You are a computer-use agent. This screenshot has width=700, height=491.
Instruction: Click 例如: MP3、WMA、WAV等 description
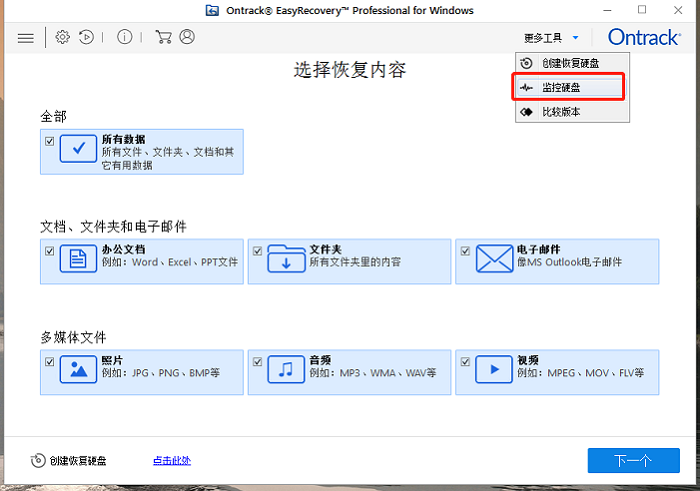click(x=373, y=373)
